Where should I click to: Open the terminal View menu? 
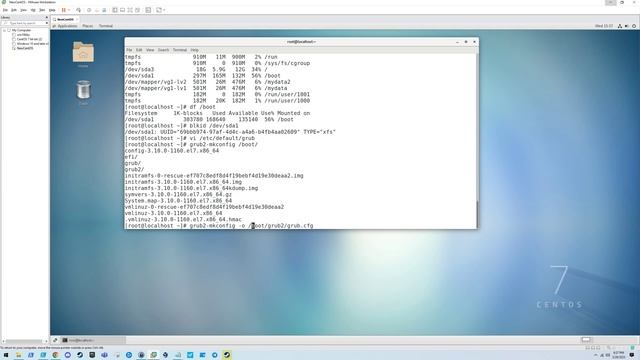click(150, 50)
